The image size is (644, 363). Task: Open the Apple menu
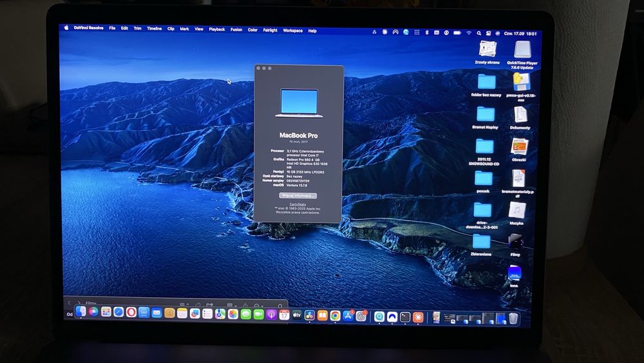(x=66, y=28)
